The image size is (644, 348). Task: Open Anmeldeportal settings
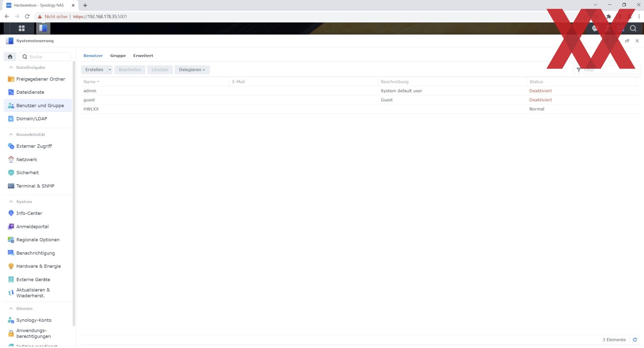click(x=38, y=227)
